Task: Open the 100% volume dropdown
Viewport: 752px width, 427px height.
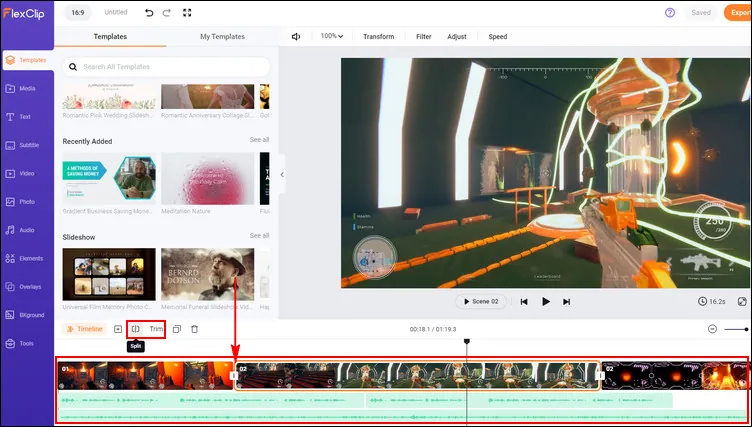Action: [x=332, y=36]
